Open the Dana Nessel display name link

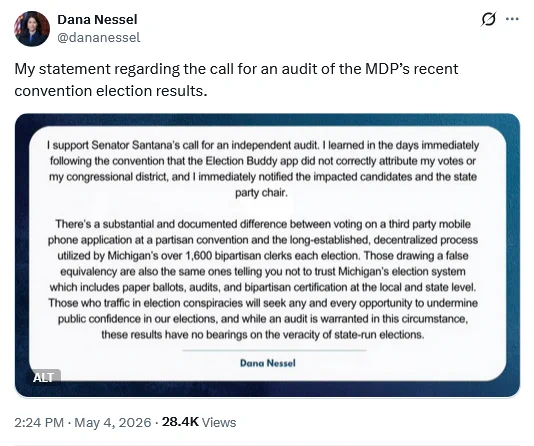pyautogui.click(x=97, y=19)
